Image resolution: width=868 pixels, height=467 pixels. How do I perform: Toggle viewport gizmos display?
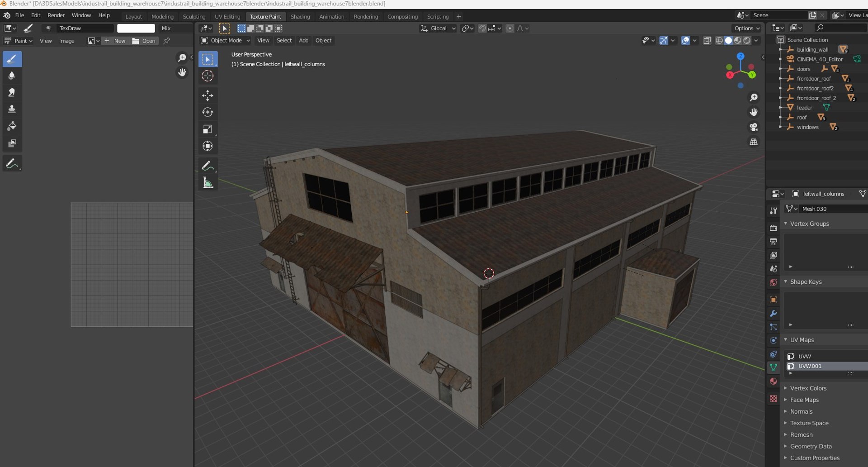pyautogui.click(x=663, y=40)
